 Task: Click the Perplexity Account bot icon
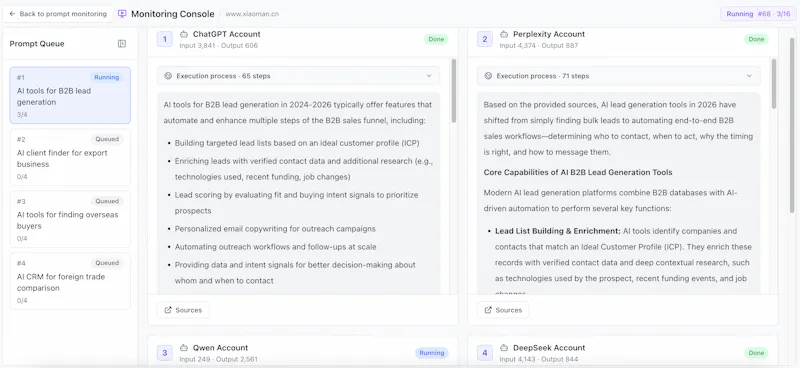click(x=504, y=34)
